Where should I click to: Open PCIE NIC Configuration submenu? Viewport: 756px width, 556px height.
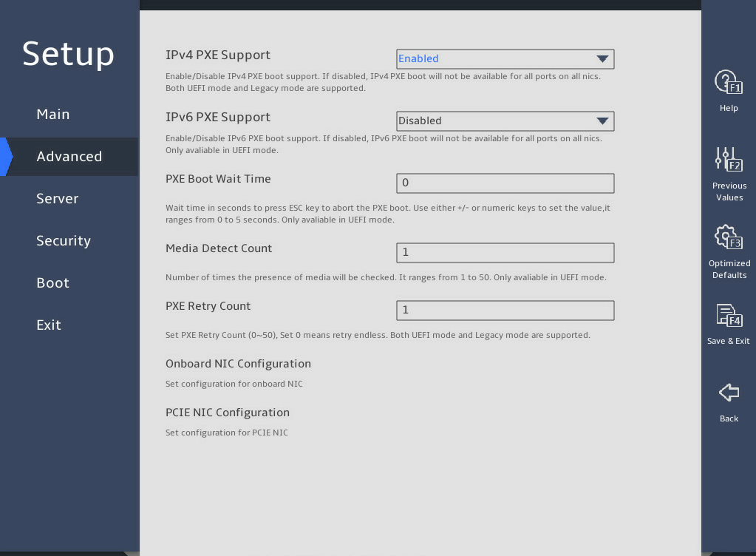[x=228, y=413]
